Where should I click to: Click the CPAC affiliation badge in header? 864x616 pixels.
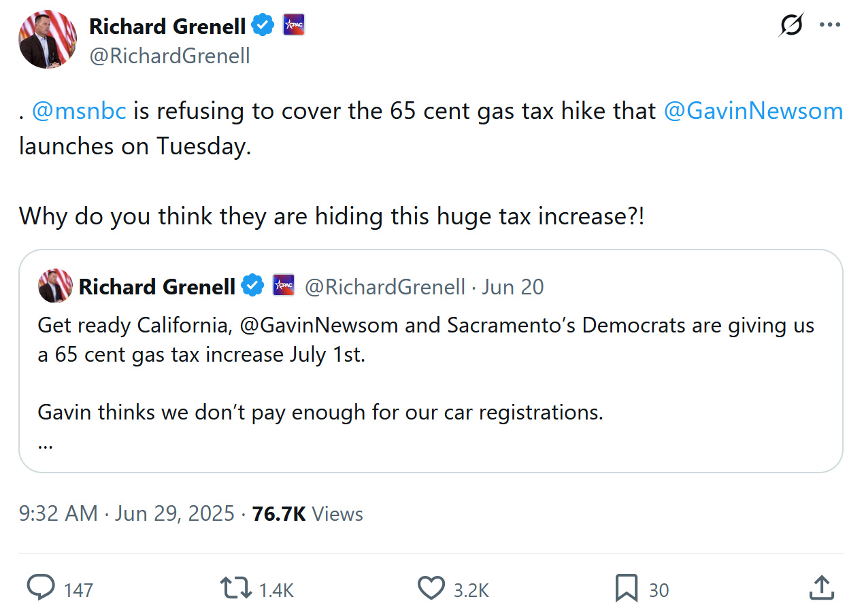point(294,26)
